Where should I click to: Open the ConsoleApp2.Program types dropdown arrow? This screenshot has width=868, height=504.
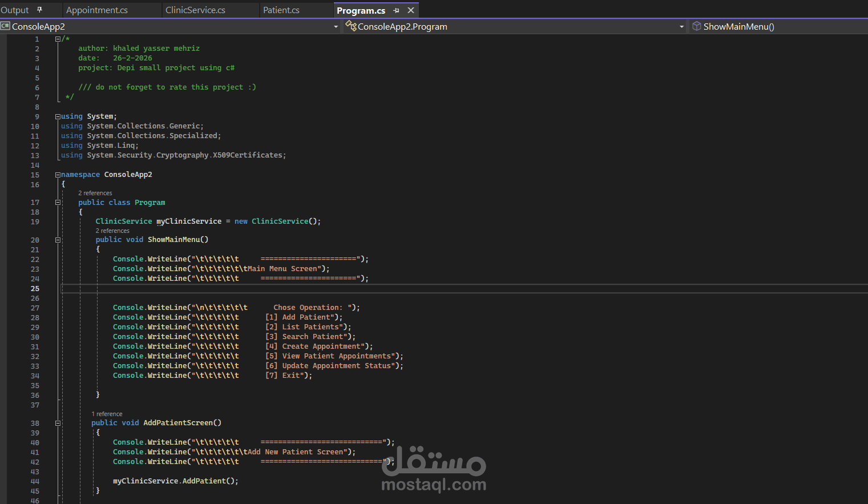pyautogui.click(x=681, y=27)
